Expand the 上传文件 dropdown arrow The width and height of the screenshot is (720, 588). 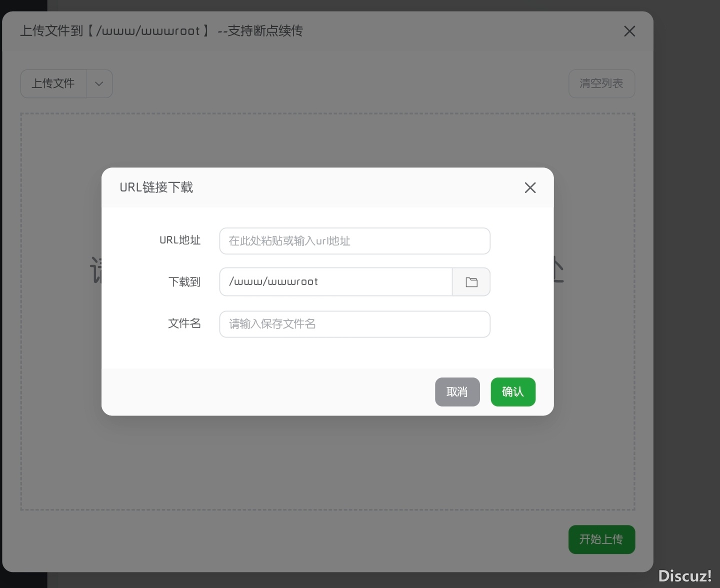click(99, 83)
